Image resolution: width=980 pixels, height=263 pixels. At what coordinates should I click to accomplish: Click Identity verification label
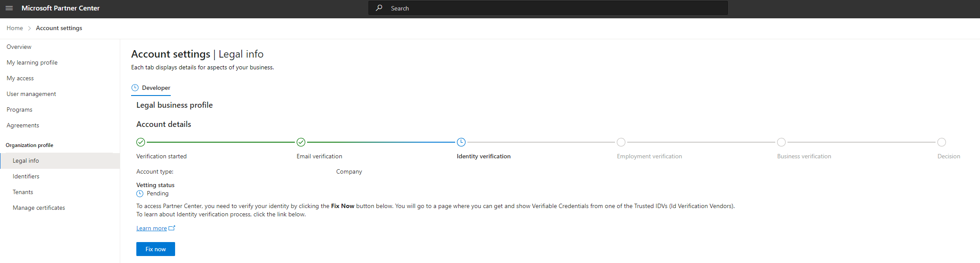(483, 156)
